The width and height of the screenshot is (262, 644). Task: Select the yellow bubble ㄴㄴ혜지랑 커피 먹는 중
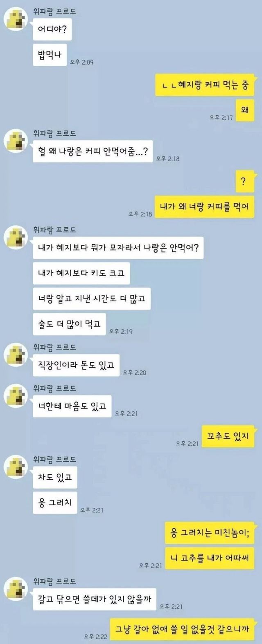pos(205,85)
